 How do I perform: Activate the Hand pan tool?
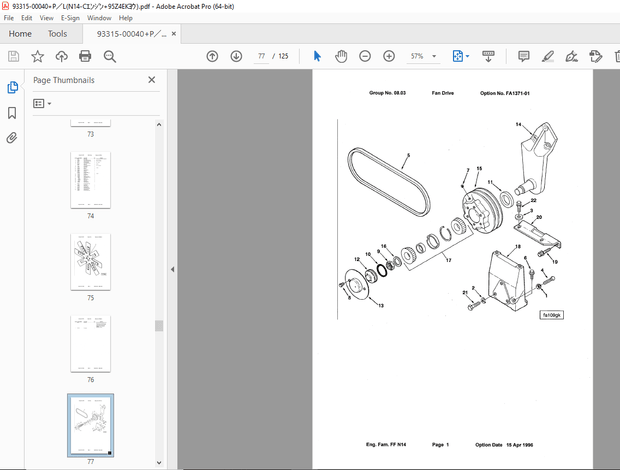pos(341,56)
